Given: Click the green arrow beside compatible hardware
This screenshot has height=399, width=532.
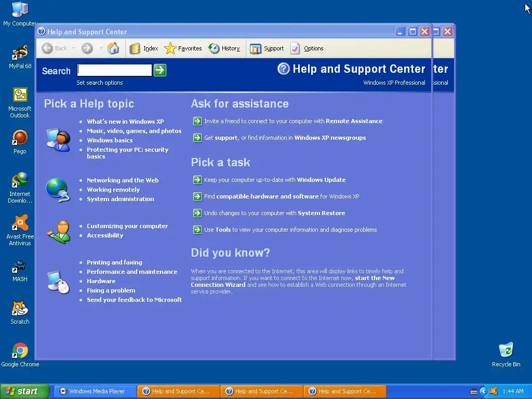Looking at the screenshot, I should (197, 196).
